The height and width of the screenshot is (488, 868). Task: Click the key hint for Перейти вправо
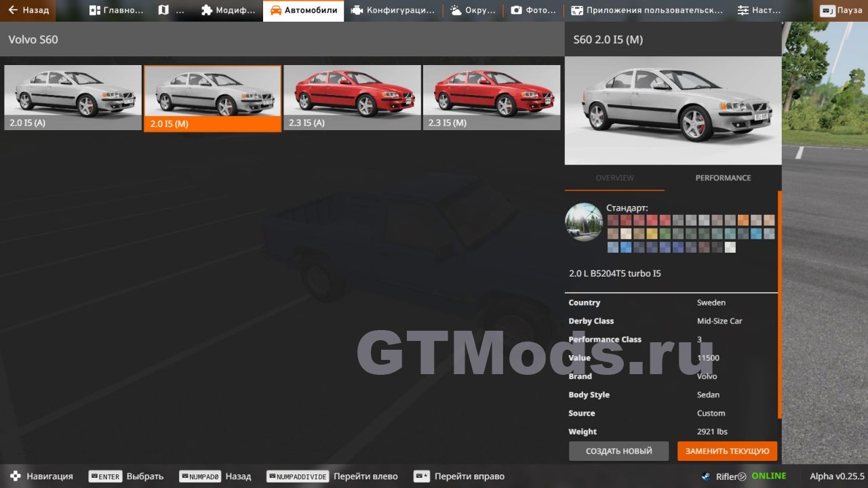coord(422,476)
